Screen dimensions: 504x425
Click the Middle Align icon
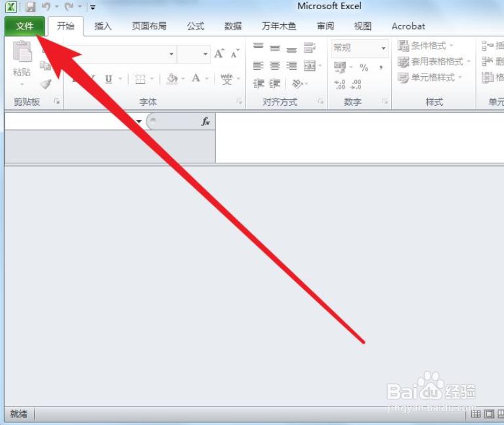point(275,48)
